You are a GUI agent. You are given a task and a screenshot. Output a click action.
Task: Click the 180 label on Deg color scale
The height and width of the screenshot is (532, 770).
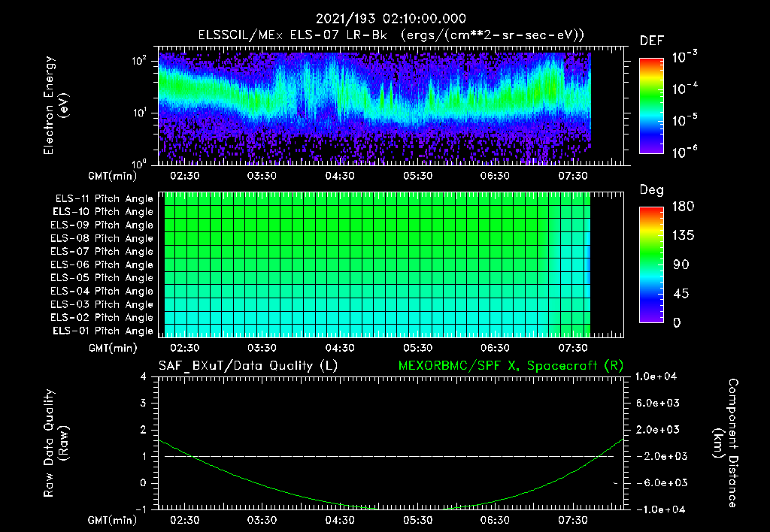[x=683, y=207]
